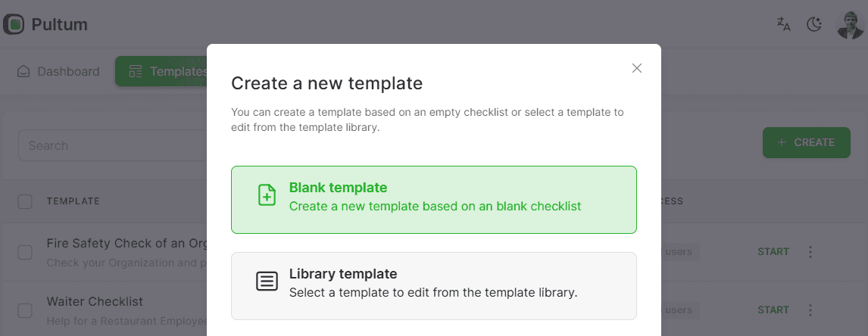Open the Waiter Checklist row three-dot menu
Viewport: 868px width, 336px height.
tap(810, 310)
